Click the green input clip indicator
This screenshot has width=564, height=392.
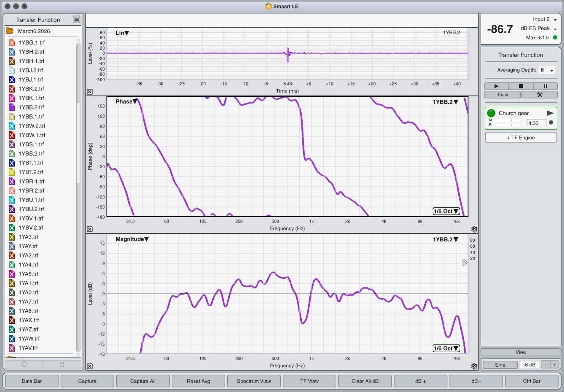click(555, 37)
